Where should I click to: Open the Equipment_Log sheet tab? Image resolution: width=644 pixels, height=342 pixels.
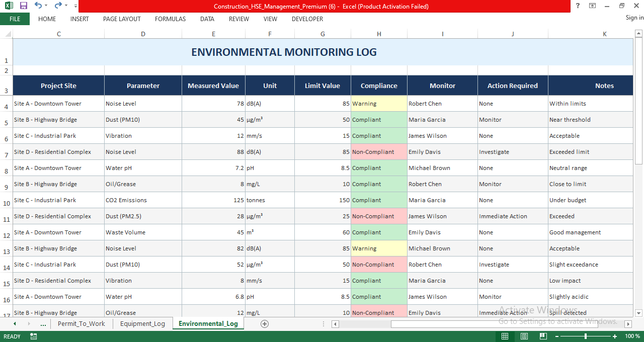pyautogui.click(x=143, y=324)
